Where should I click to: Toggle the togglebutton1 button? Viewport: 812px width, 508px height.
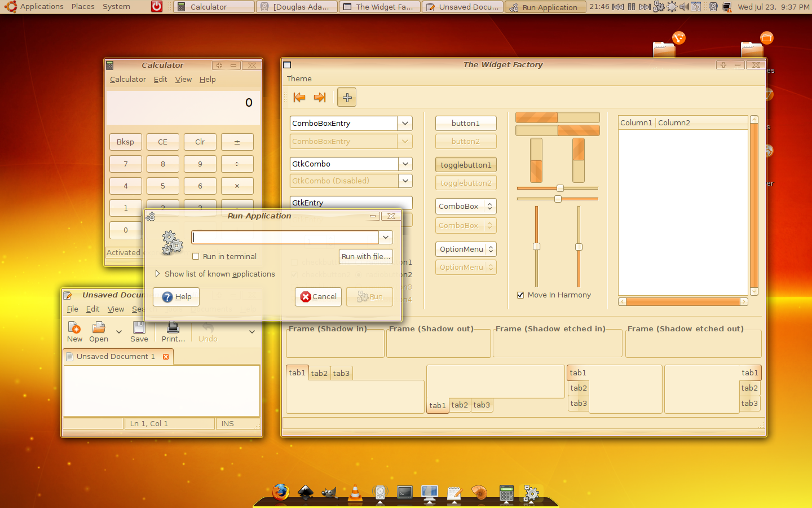[x=466, y=165]
